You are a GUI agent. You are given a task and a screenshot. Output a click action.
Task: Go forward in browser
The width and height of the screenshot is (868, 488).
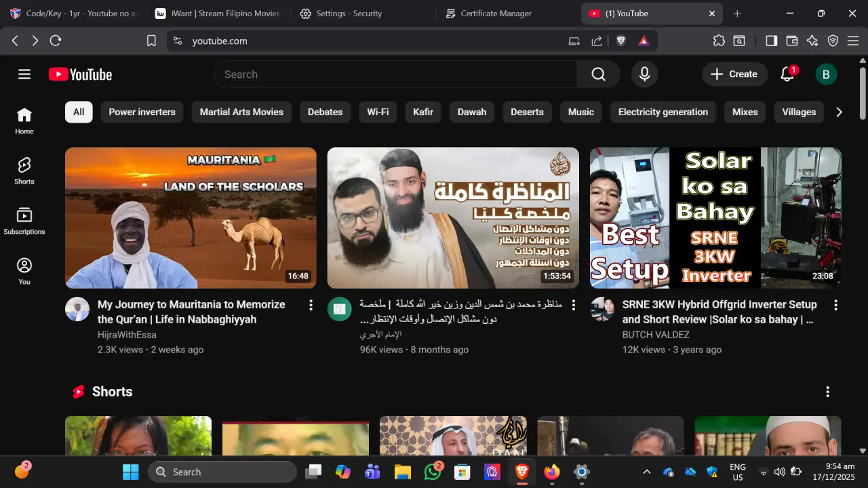pyautogui.click(x=35, y=41)
